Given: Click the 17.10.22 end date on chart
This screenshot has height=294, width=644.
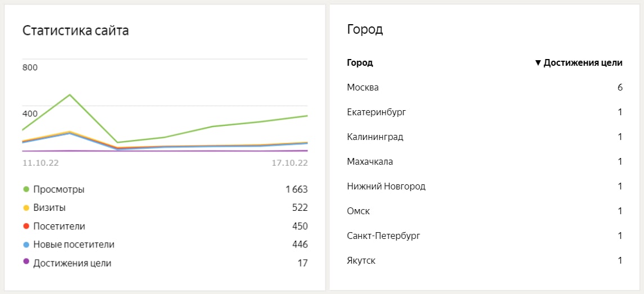Looking at the screenshot, I should (289, 163).
